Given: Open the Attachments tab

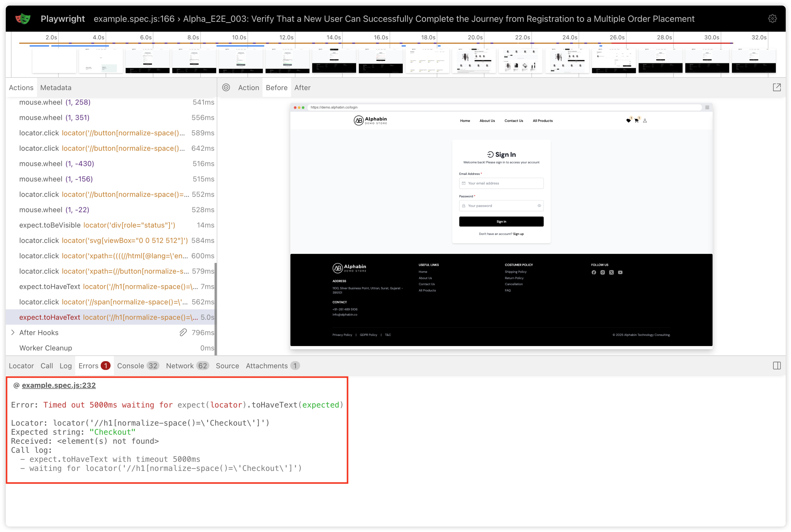Looking at the screenshot, I should tap(273, 366).
